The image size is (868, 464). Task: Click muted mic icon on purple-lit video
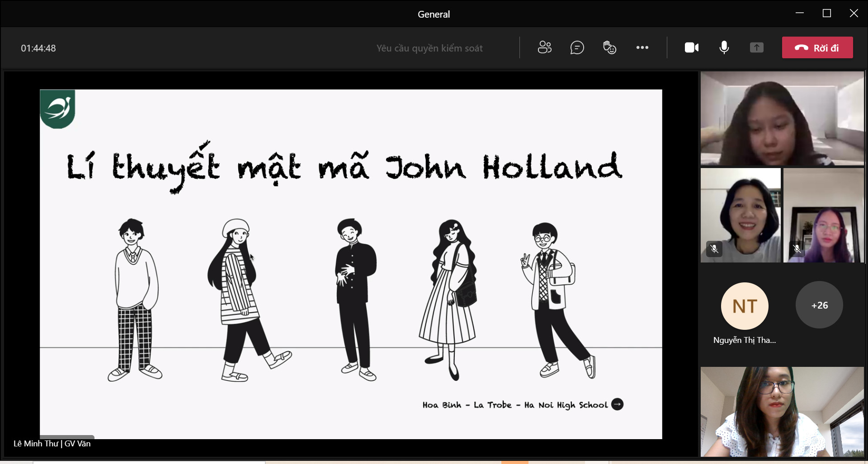[797, 249]
